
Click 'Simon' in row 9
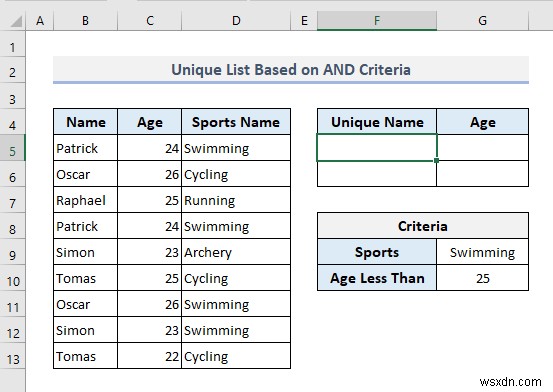[x=86, y=252]
